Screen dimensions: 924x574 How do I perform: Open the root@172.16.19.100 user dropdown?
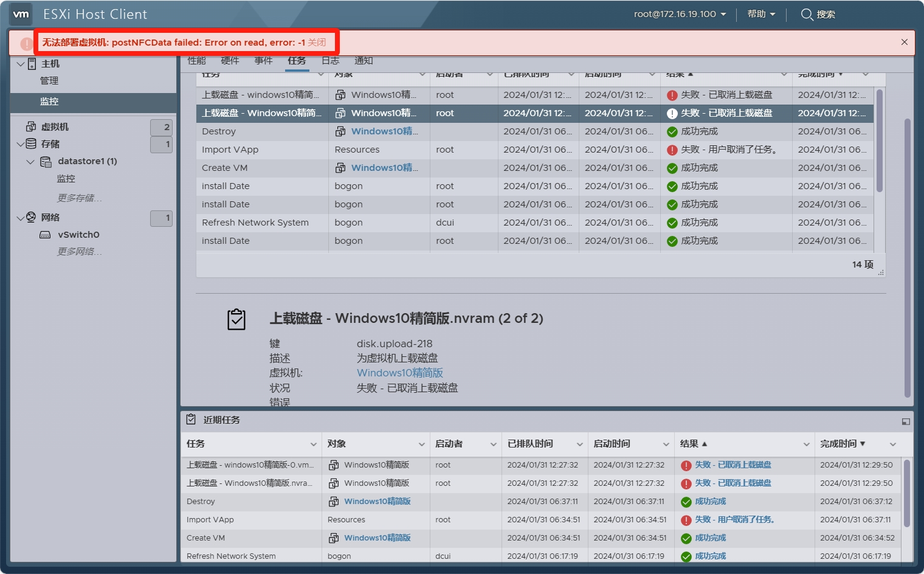680,14
